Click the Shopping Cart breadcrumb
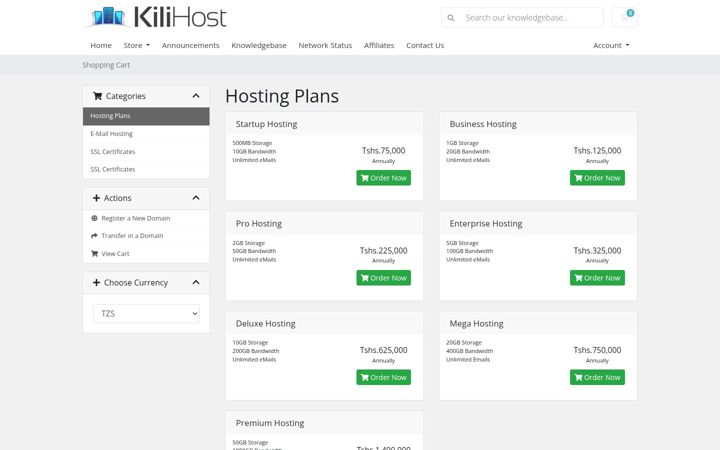This screenshot has width=720, height=450. pos(106,65)
